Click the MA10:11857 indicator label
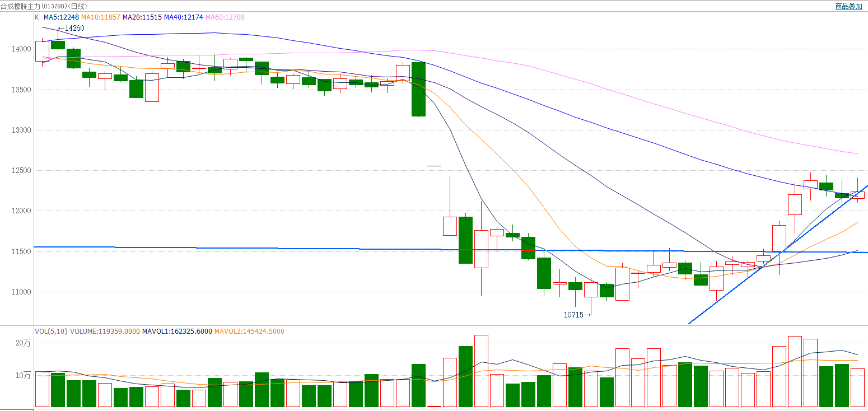 tap(100, 17)
